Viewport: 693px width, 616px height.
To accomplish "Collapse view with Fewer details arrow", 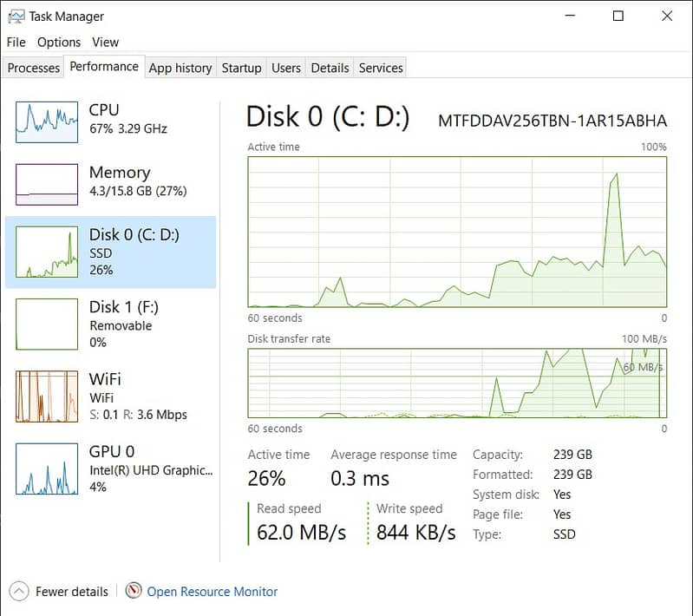I will (x=19, y=592).
